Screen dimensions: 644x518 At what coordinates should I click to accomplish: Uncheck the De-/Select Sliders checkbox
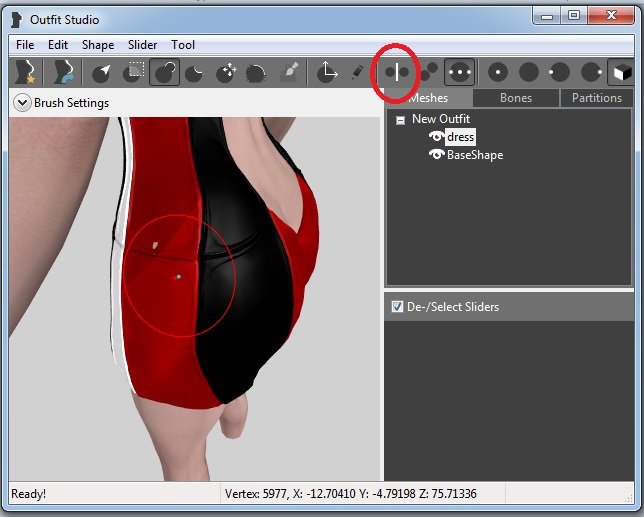coord(398,307)
